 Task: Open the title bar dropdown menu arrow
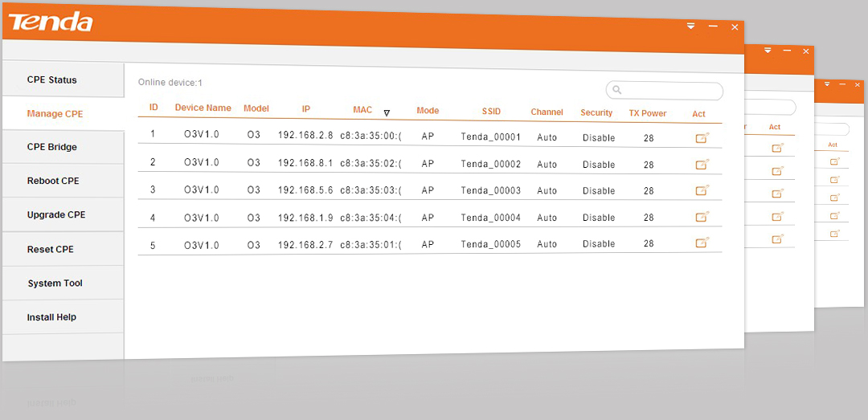coord(690,27)
